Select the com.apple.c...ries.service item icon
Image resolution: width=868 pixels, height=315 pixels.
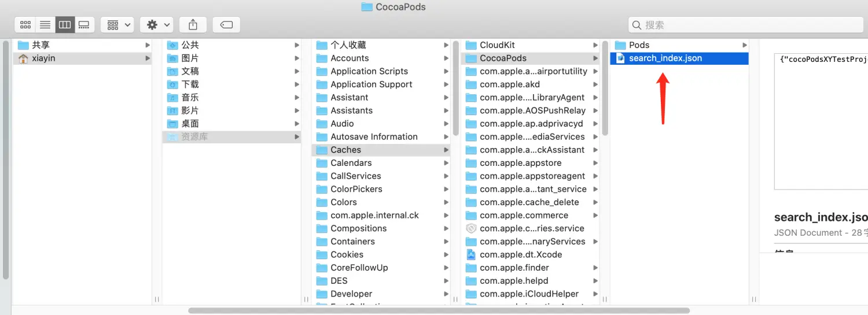[x=471, y=228]
